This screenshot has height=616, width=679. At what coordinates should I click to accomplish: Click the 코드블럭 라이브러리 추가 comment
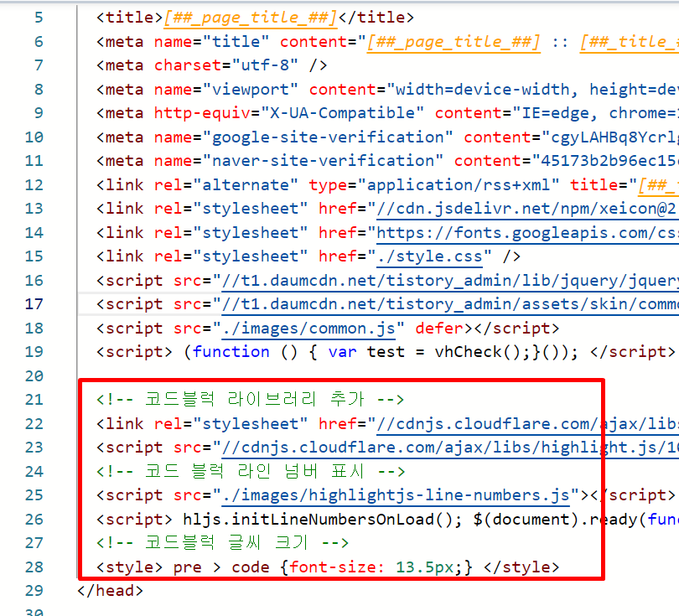coord(250,399)
